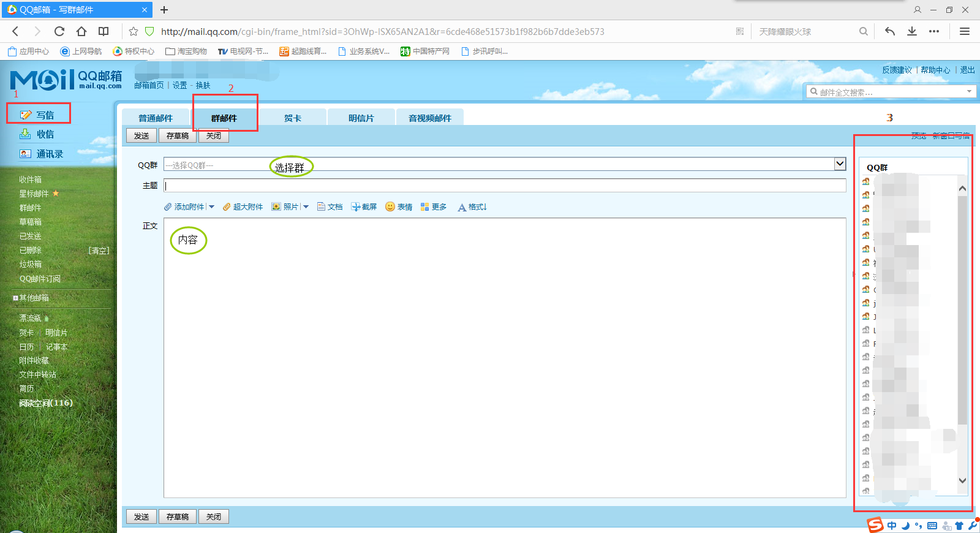Click the top 关闭 button
This screenshot has width=980, height=533.
pyautogui.click(x=214, y=135)
